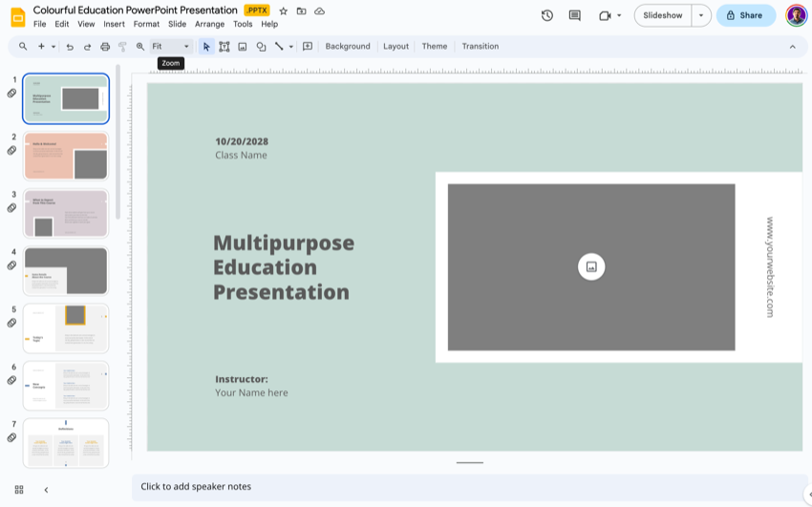
Task: Select the Shape tool in the toolbar
Action: tap(261, 47)
